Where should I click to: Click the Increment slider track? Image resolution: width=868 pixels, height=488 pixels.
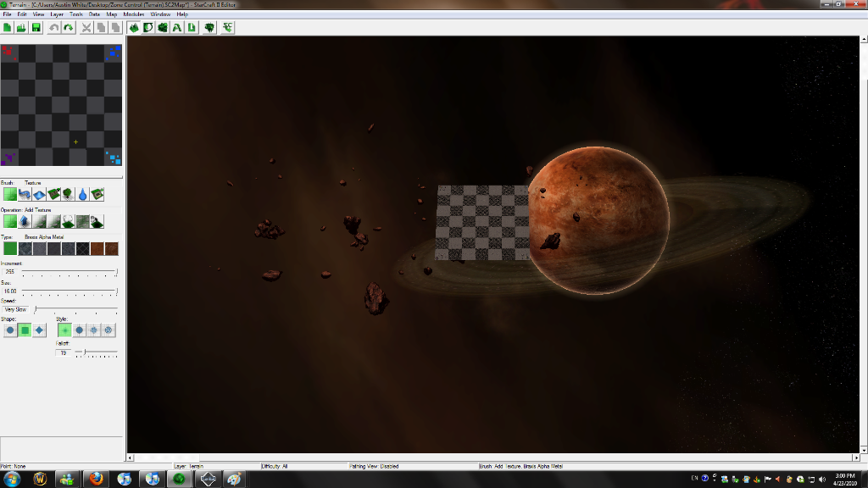coord(70,272)
